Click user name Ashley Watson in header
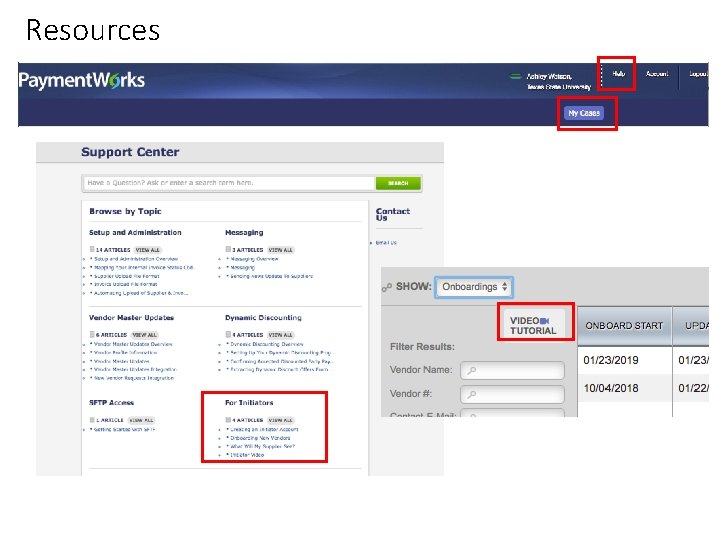The image size is (720, 540). tap(549, 76)
